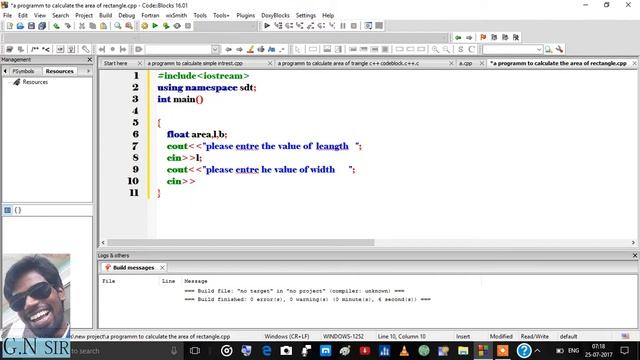Open the Build menu
Viewport: 640px width, 360px height.
coord(105,16)
